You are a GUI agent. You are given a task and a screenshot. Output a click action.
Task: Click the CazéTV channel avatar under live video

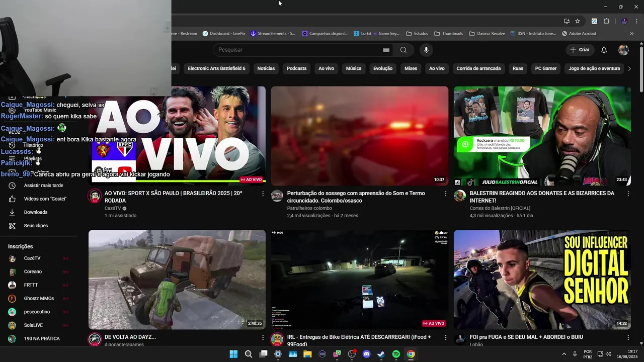coord(95,196)
